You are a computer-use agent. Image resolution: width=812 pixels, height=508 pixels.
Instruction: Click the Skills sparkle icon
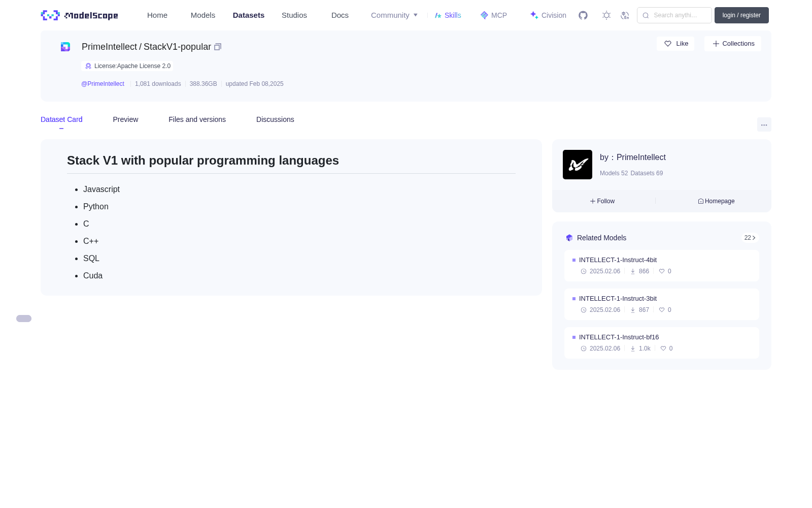(x=438, y=15)
